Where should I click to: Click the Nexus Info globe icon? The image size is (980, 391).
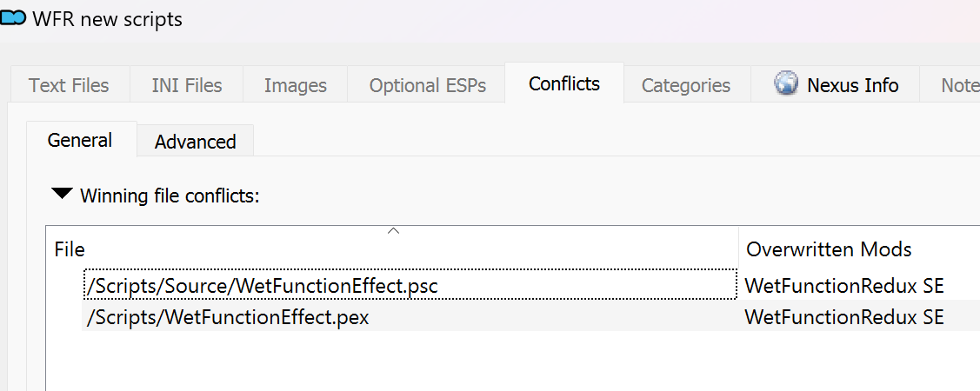pos(786,83)
